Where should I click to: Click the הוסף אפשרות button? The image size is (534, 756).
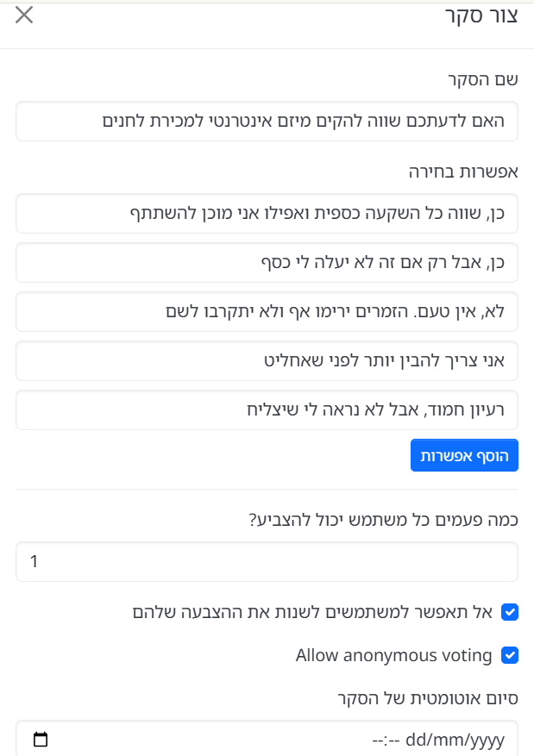point(464,455)
